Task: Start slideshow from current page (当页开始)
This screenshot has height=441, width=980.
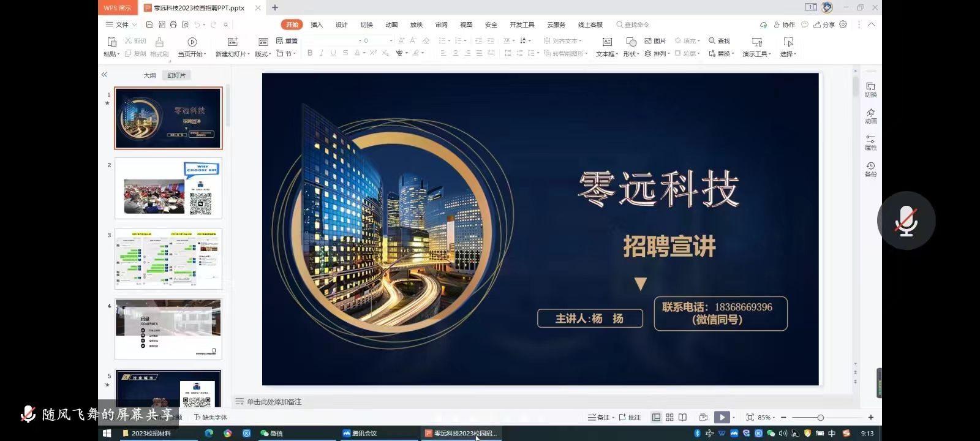Action: tap(192, 42)
